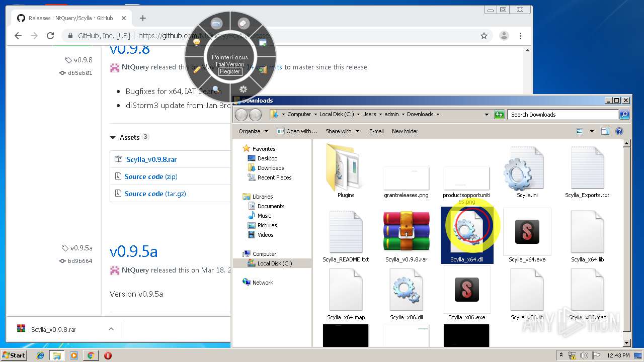Click the Chrome taskbar icon
This screenshot has width=644, height=362.
[x=91, y=355]
